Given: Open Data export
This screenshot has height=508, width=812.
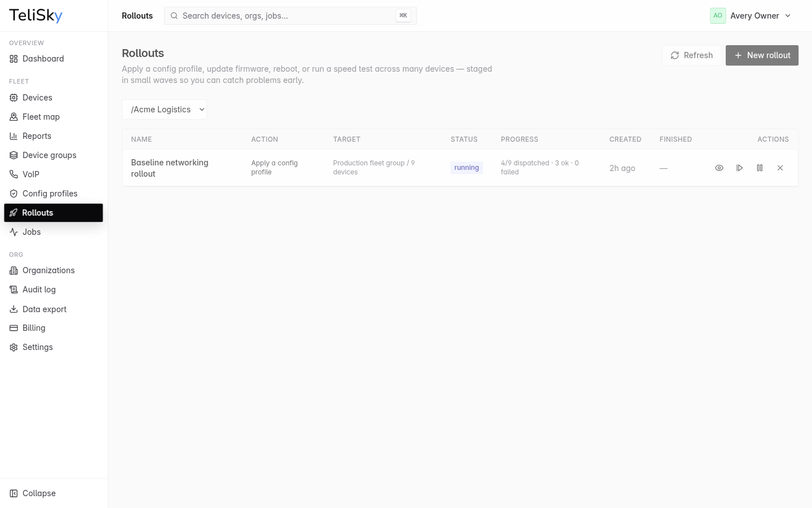Looking at the screenshot, I should [x=54, y=309].
